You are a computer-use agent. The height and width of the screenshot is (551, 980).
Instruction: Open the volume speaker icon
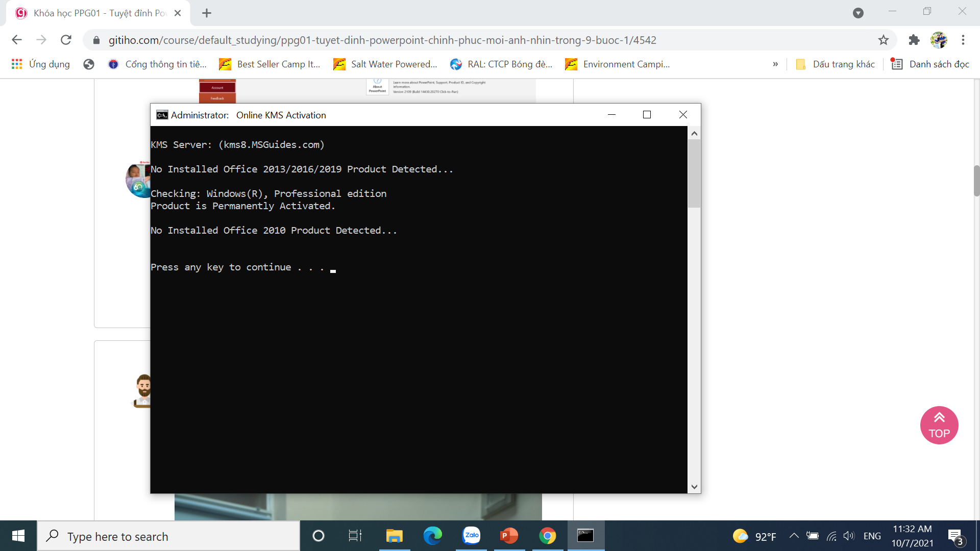click(x=849, y=536)
